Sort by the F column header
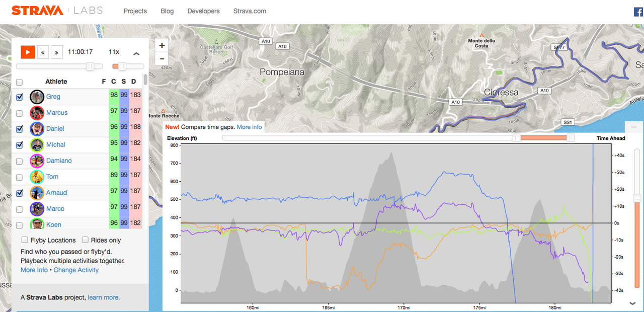Viewport: 644px width, 312px height. coord(104,82)
